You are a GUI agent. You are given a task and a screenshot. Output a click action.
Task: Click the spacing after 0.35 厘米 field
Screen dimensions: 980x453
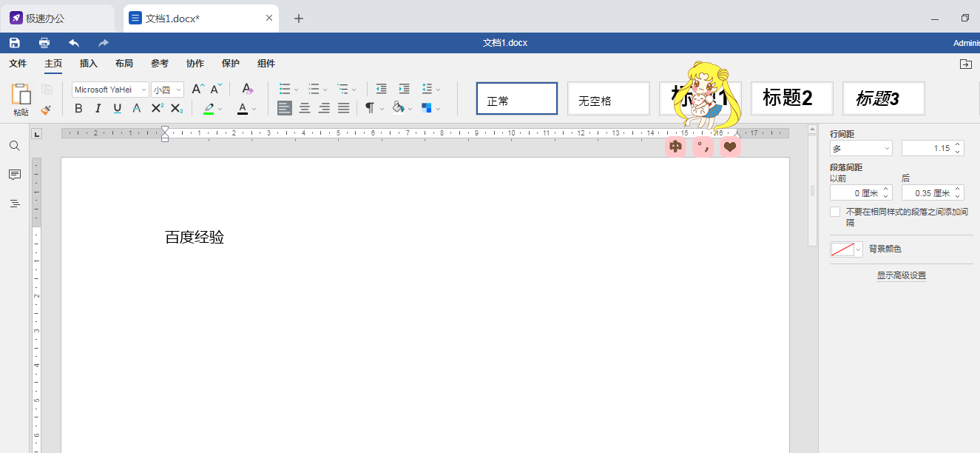[933, 193]
